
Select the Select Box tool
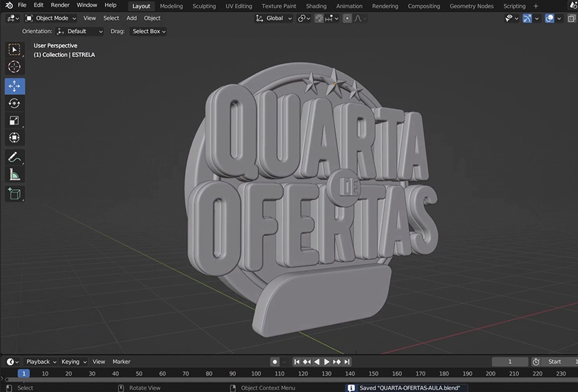coord(14,50)
